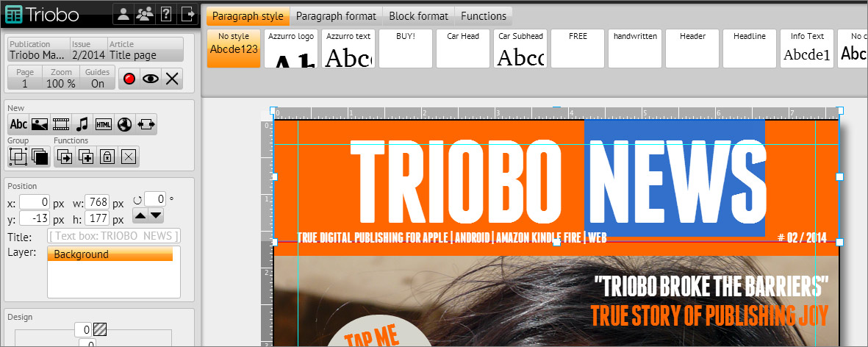This screenshot has height=347, width=868.
Task: Insert a new HTML object
Action: tap(104, 124)
